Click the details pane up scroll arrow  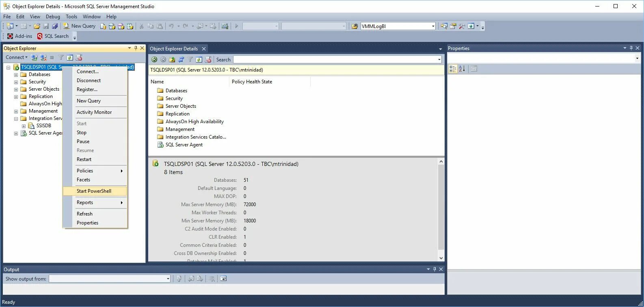[x=441, y=161]
